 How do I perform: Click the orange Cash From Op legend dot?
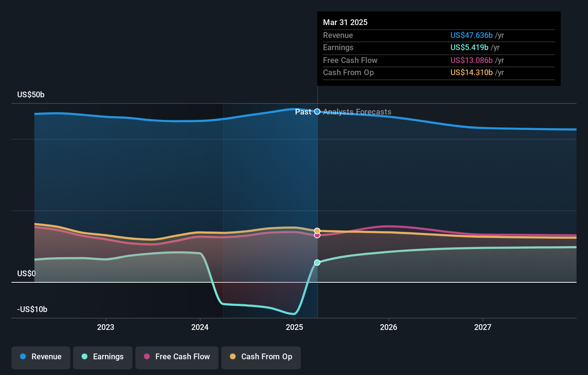tap(233, 356)
